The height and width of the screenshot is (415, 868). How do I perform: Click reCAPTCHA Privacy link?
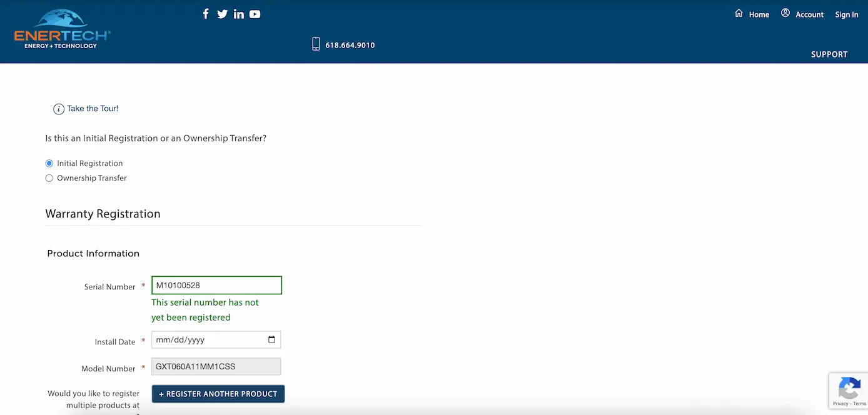point(840,404)
